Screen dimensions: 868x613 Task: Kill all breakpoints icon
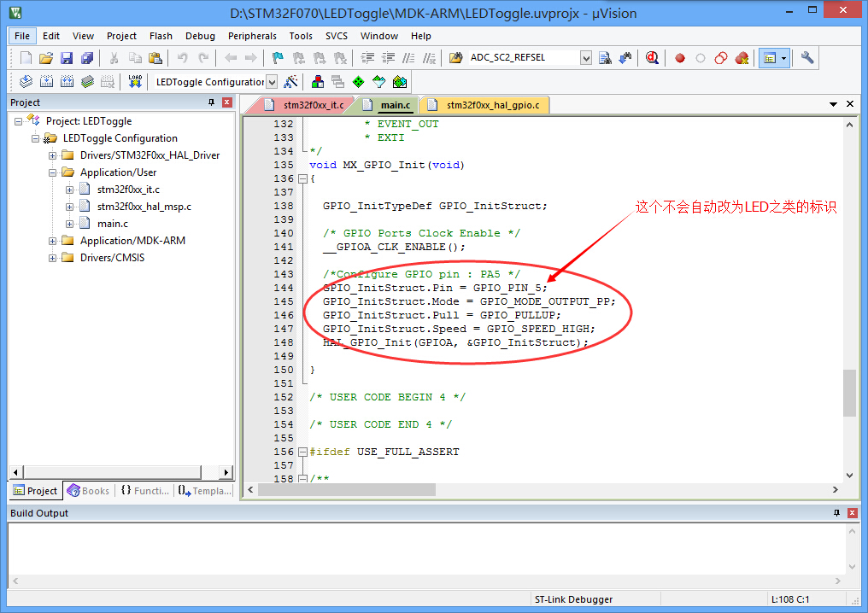742,58
